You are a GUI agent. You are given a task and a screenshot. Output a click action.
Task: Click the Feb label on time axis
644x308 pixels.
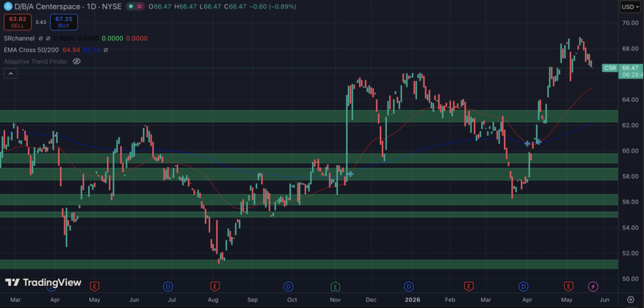[x=451, y=300]
